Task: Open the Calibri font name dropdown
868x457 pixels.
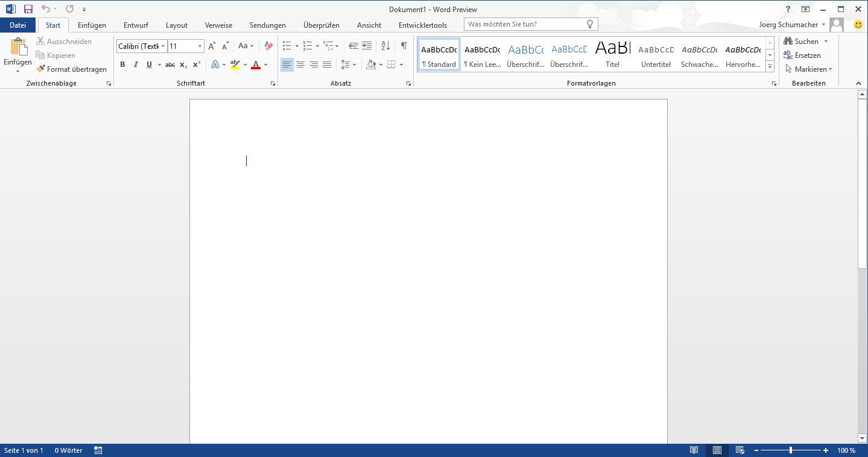Action: pyautogui.click(x=163, y=46)
